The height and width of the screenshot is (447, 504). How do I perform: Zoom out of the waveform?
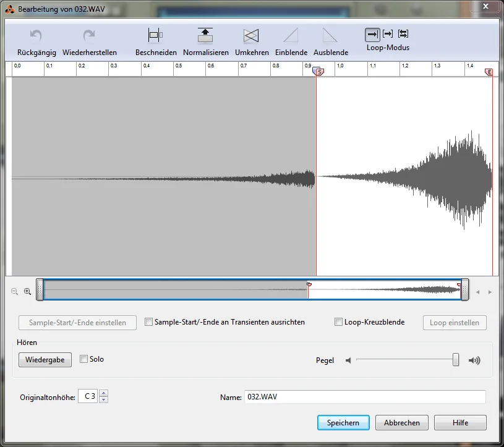pyautogui.click(x=14, y=291)
